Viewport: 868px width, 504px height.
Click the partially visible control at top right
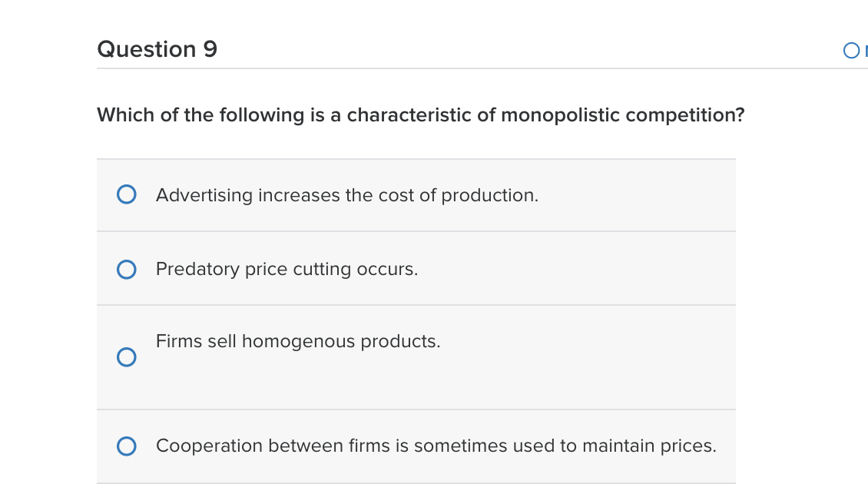(x=850, y=49)
